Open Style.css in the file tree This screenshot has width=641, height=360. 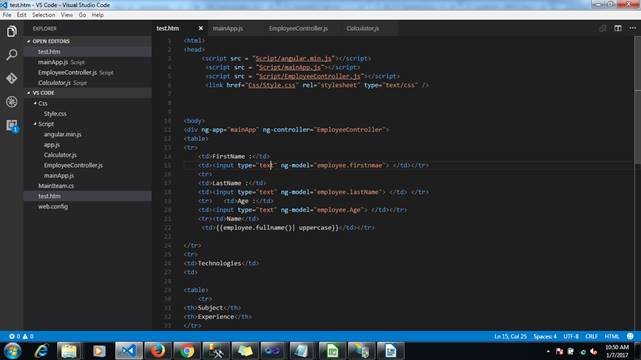coord(55,114)
